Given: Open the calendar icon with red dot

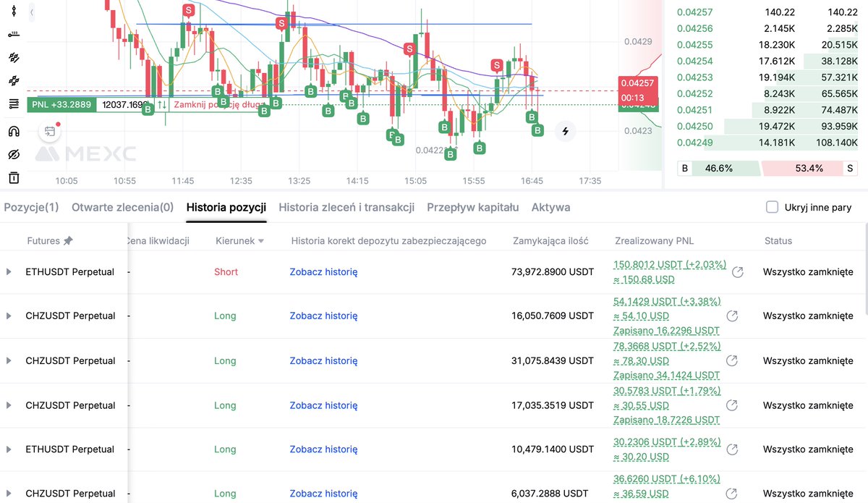Looking at the screenshot, I should [50, 131].
